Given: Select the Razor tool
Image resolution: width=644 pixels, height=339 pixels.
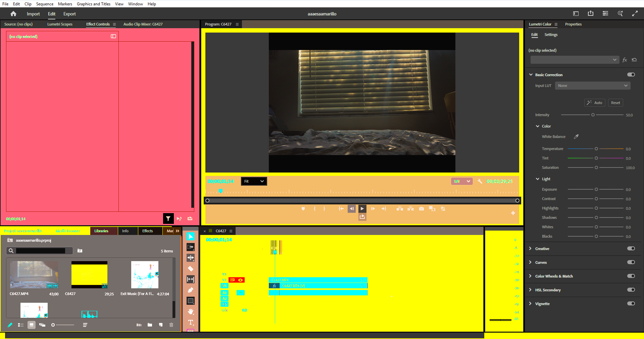Looking at the screenshot, I should pos(191,269).
